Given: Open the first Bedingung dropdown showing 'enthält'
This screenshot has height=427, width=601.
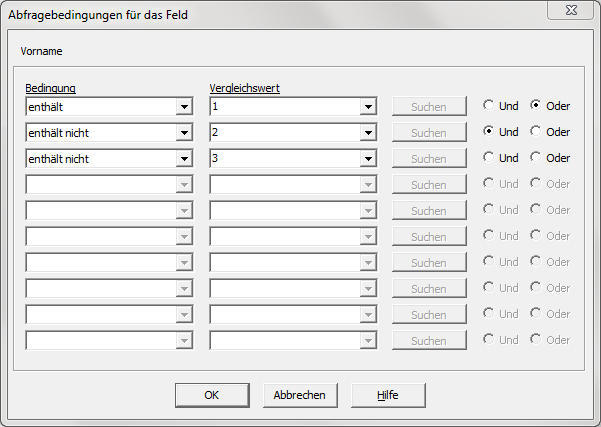Looking at the screenshot, I should (184, 106).
